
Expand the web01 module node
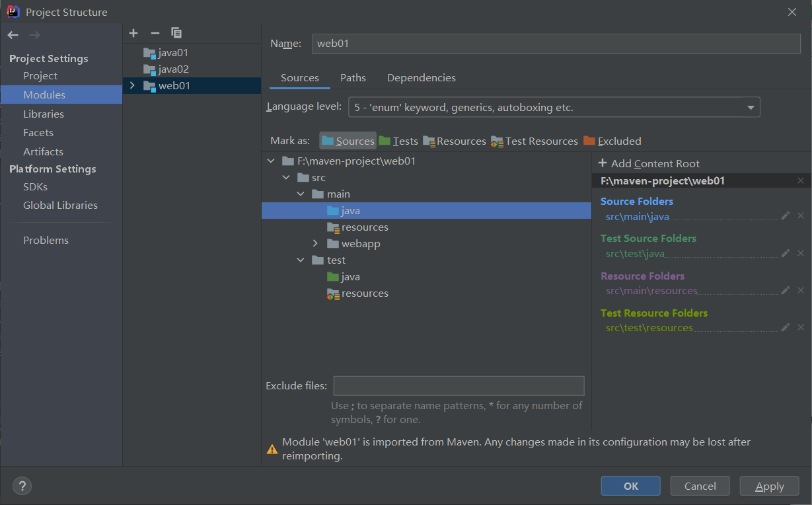132,86
